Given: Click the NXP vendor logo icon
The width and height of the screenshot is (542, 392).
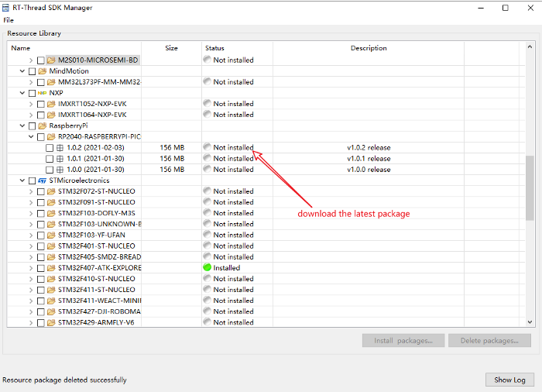Looking at the screenshot, I should [42, 93].
